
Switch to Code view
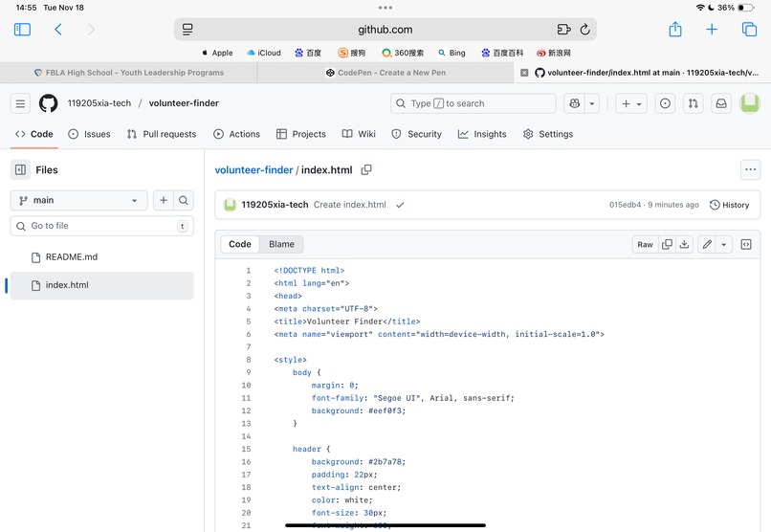(x=240, y=244)
